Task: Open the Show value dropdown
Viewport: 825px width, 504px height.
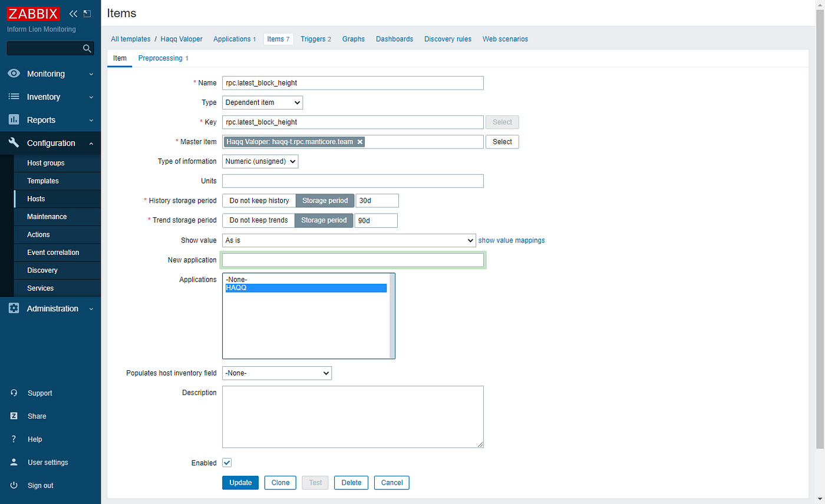Action: [x=349, y=240]
